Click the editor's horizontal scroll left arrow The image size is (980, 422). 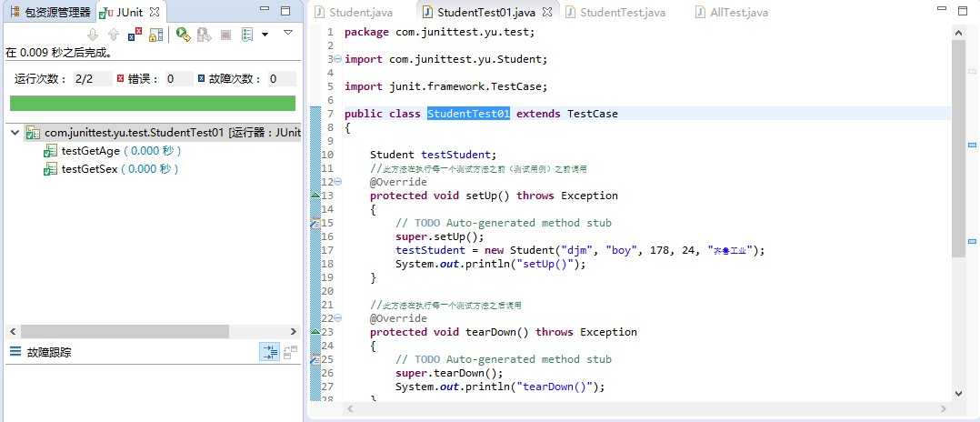(x=349, y=409)
